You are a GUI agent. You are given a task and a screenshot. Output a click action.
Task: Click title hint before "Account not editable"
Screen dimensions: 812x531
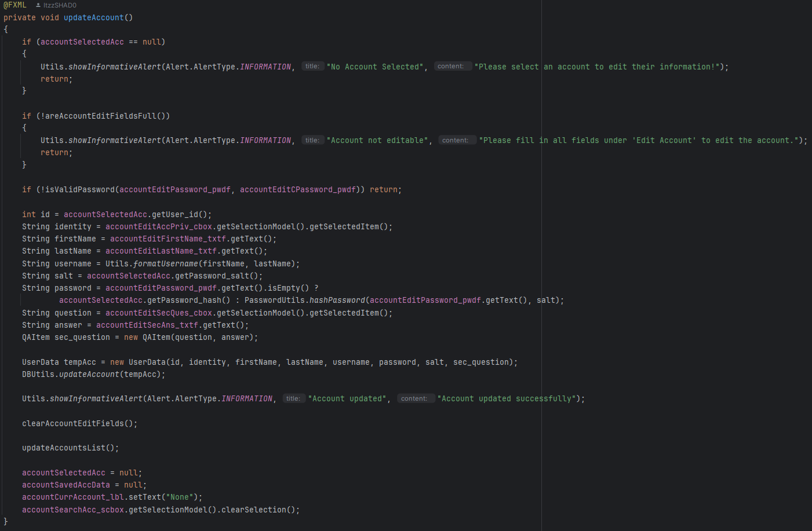(312, 140)
